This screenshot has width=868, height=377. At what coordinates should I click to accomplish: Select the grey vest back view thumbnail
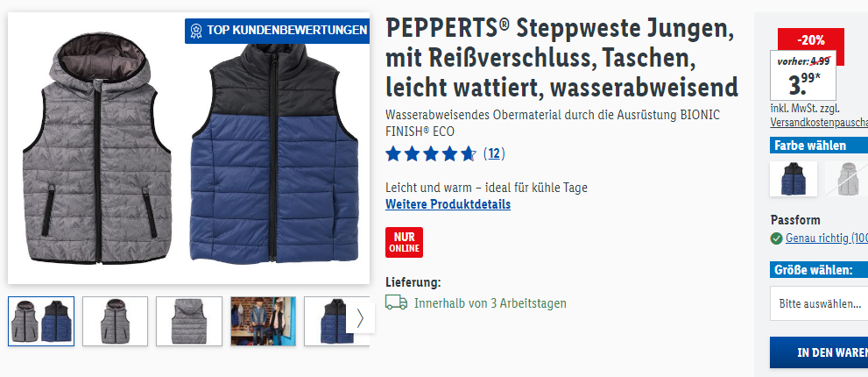coord(189,321)
